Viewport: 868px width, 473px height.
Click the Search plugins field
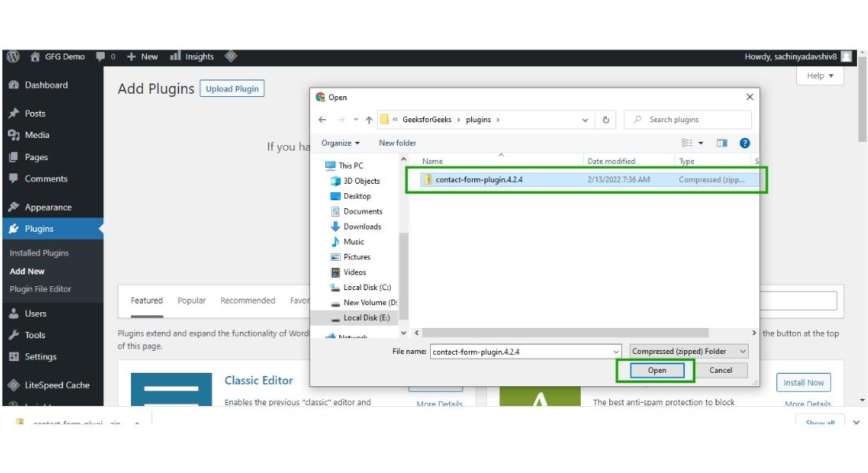(x=687, y=120)
